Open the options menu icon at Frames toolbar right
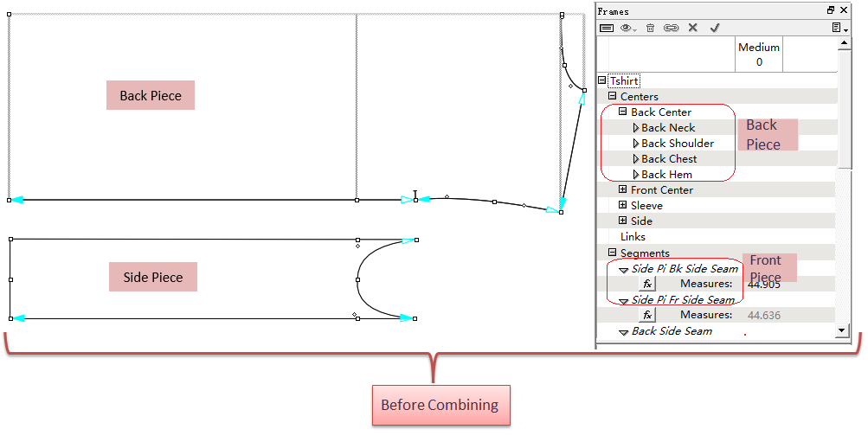The height and width of the screenshot is (442, 868). point(838,28)
